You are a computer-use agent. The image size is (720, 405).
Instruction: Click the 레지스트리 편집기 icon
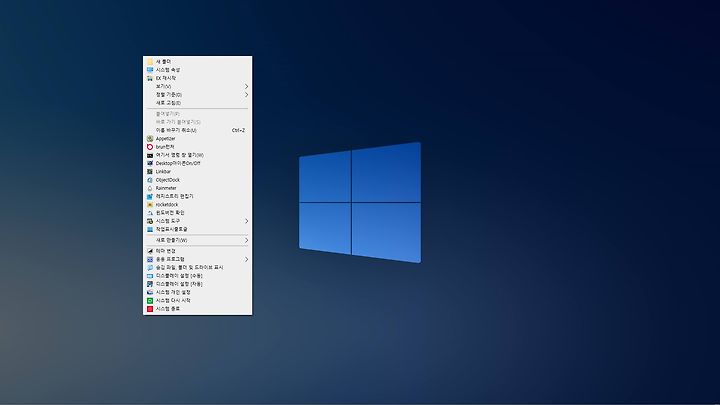150,197
